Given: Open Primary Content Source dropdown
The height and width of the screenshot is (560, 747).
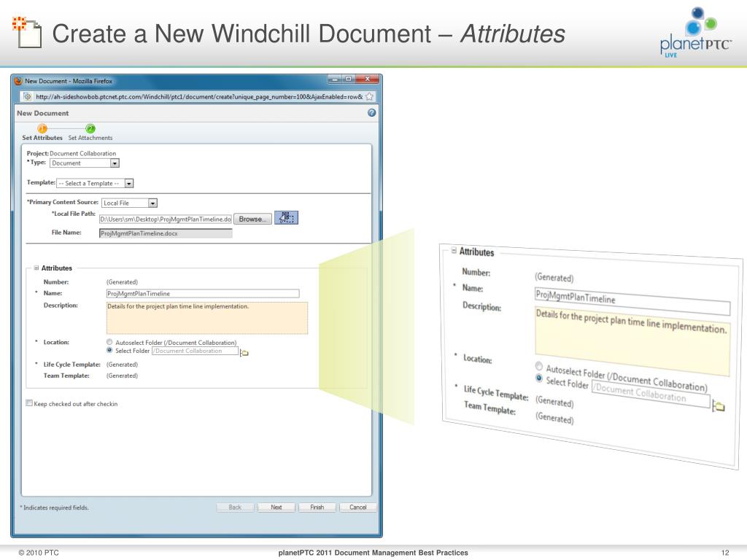Looking at the screenshot, I should (x=129, y=203).
